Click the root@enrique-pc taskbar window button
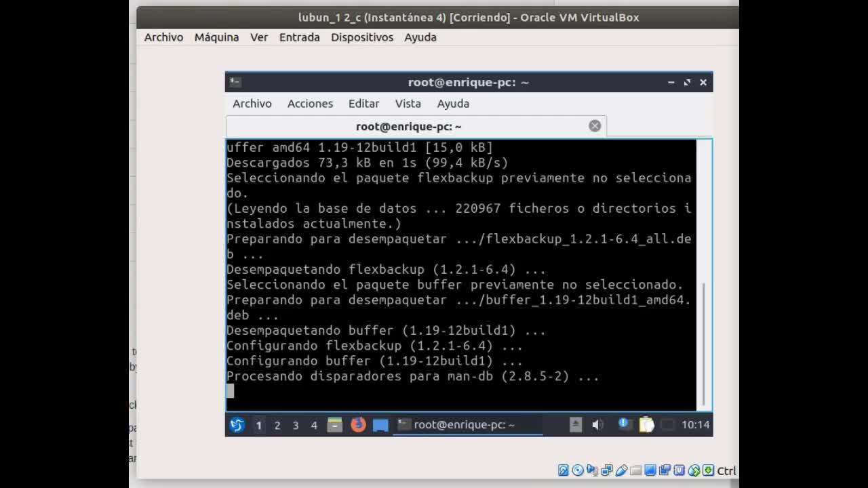868x488 pixels. tap(468, 425)
